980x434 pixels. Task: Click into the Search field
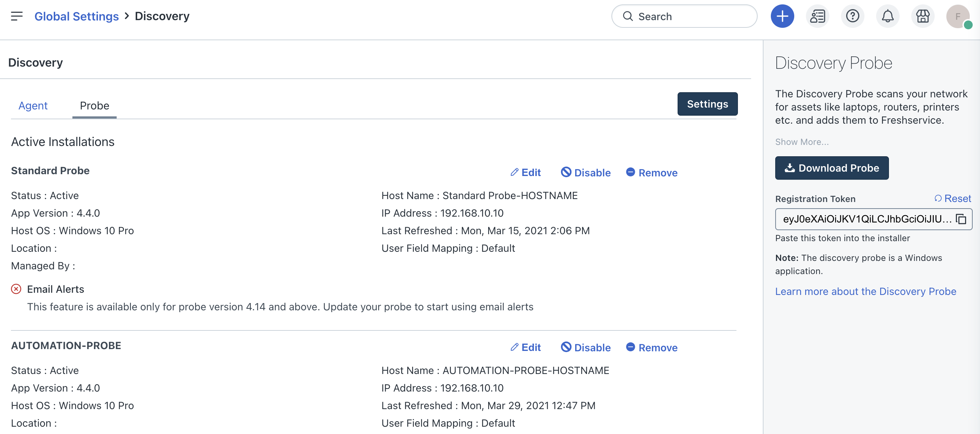[x=685, y=16]
